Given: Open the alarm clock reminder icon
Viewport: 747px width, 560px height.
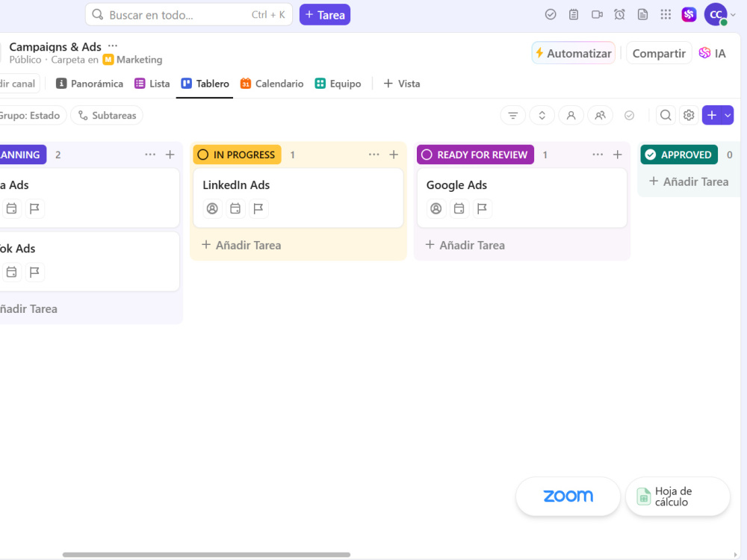Looking at the screenshot, I should 619,15.
